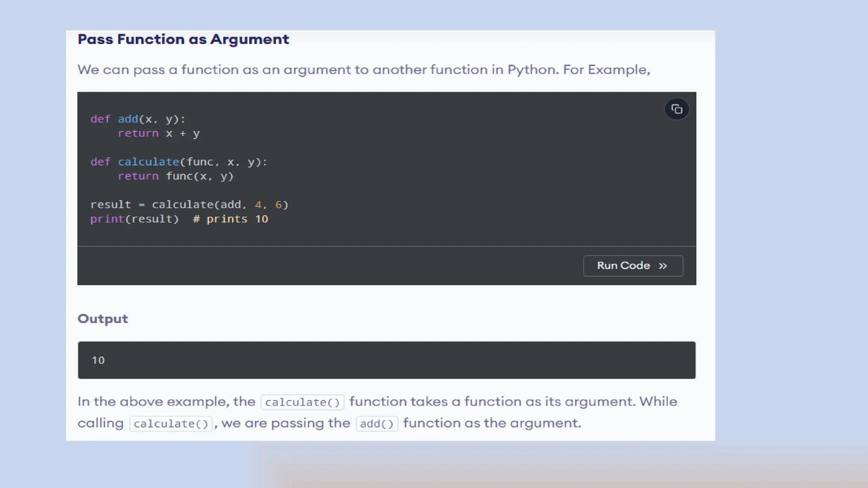
Task: Click the second inline calculate() code tag
Action: pyautogui.click(x=171, y=424)
